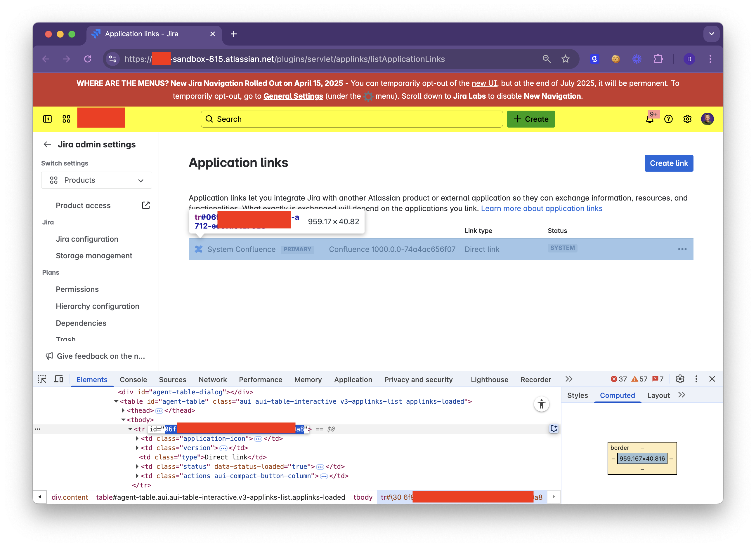Toggle the device toolbar in DevTools

[x=59, y=379]
